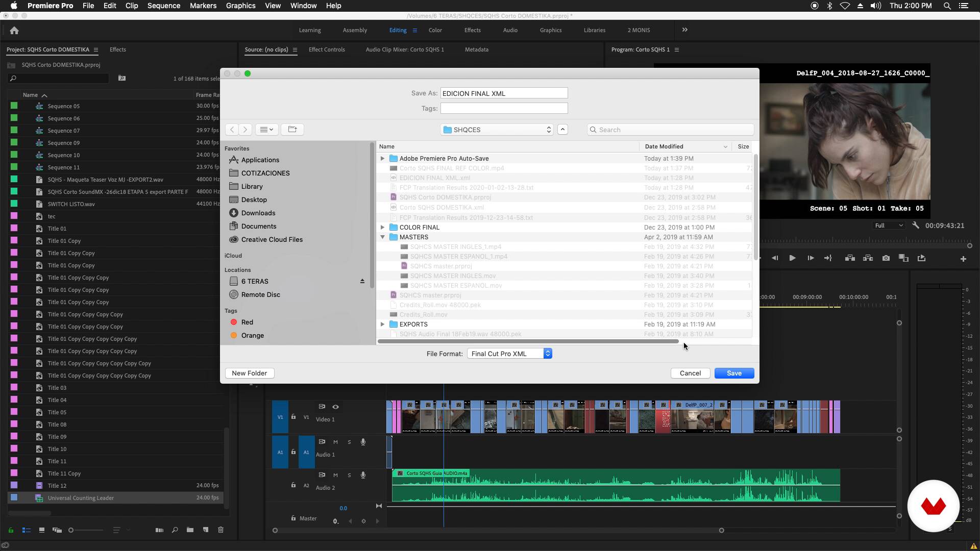Click the Save As filename field
Screen dimensions: 980x551
click(x=504, y=93)
